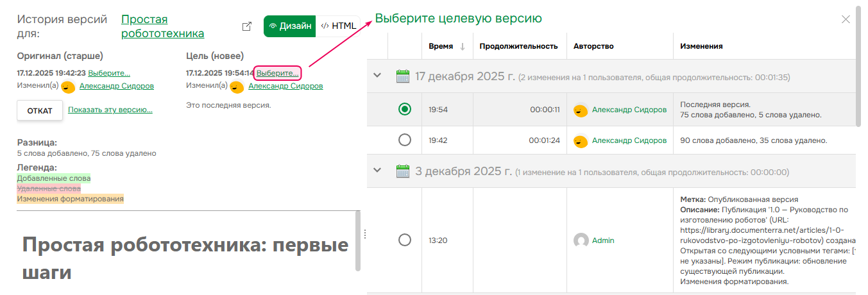Click the document heading Простая робототехника: первые шаги
The height and width of the screenshot is (295, 868).
(185, 258)
